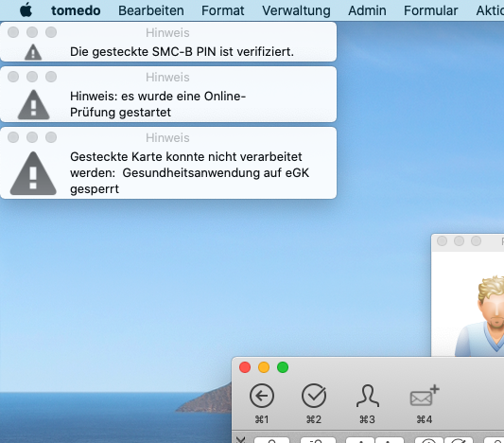
Task: Select the person silhouette icon labeled ⌘3
Action: [368, 396]
